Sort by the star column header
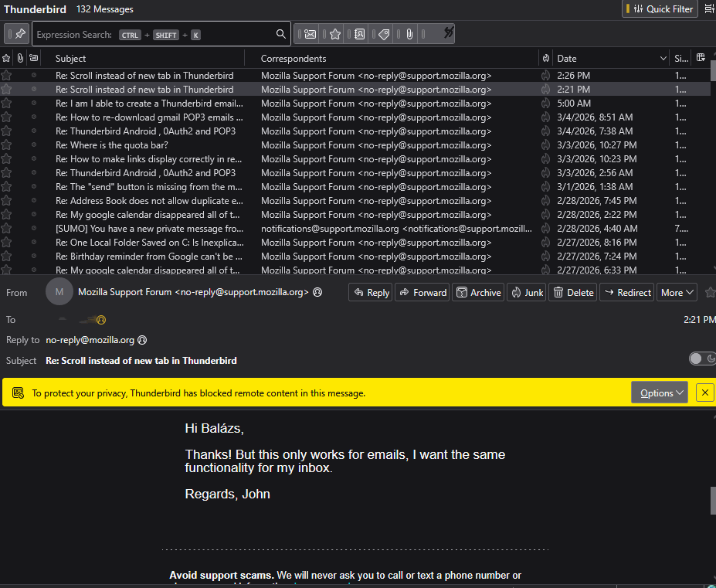716x588 pixels. (x=6, y=59)
